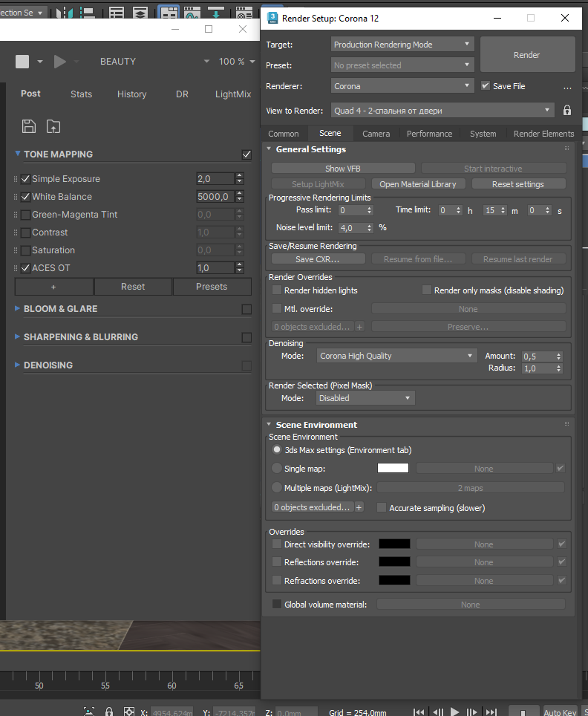Go to end of animation
Image resolution: width=588 pixels, height=716 pixels.
(491, 712)
